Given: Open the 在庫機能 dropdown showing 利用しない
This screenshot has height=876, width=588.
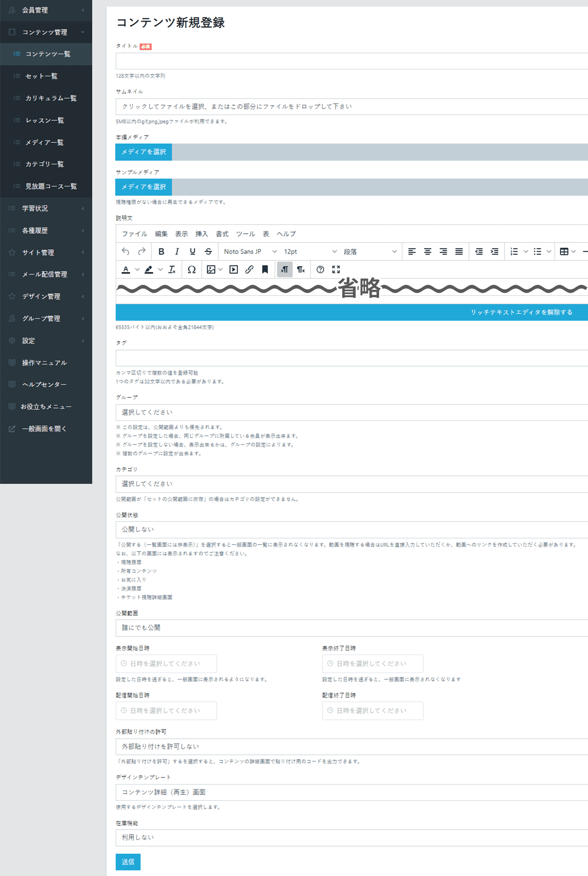Looking at the screenshot, I should tap(352, 837).
